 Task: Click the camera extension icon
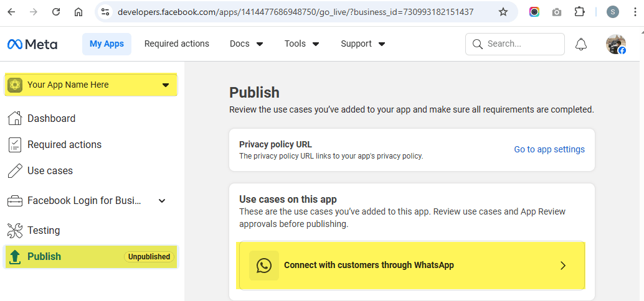coord(557,12)
